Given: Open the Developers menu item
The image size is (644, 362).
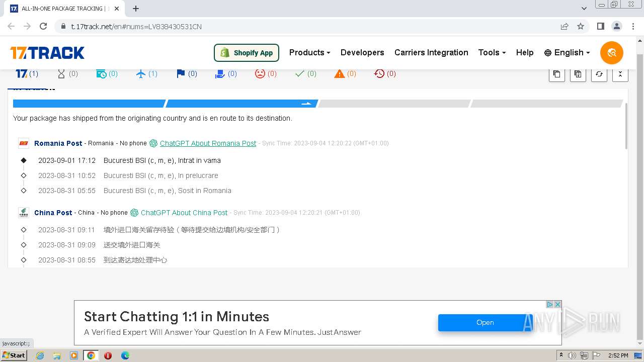Looking at the screenshot, I should pos(362,52).
